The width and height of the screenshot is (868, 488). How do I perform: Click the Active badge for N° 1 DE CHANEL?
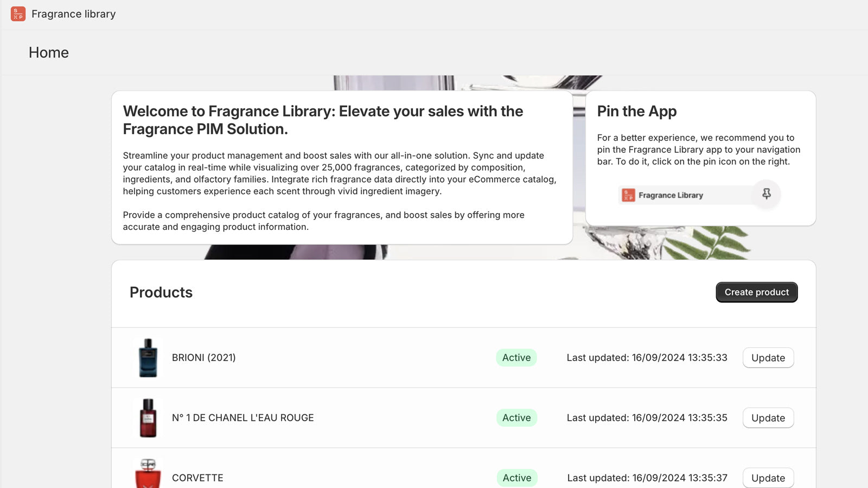tap(516, 418)
